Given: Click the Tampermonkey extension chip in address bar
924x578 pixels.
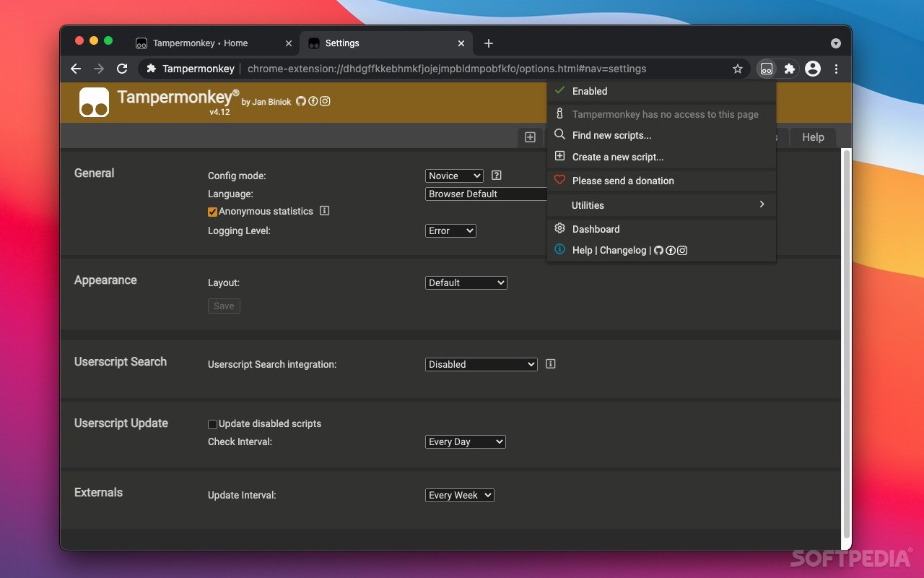Looking at the screenshot, I should [191, 69].
